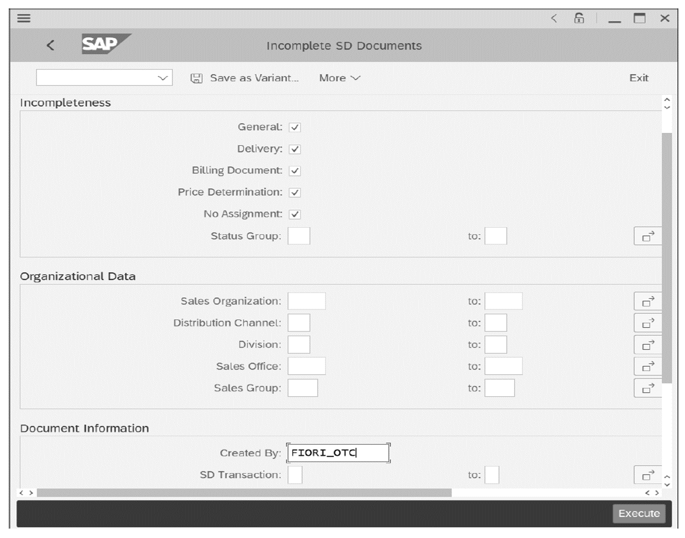Click the Sales Office from field
The image size is (685, 538).
click(x=306, y=366)
